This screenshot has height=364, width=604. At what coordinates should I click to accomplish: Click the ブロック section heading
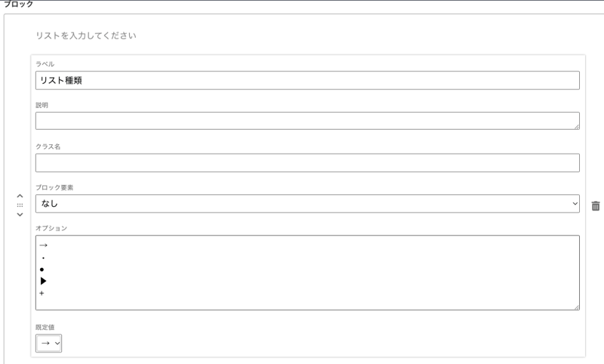point(18,5)
